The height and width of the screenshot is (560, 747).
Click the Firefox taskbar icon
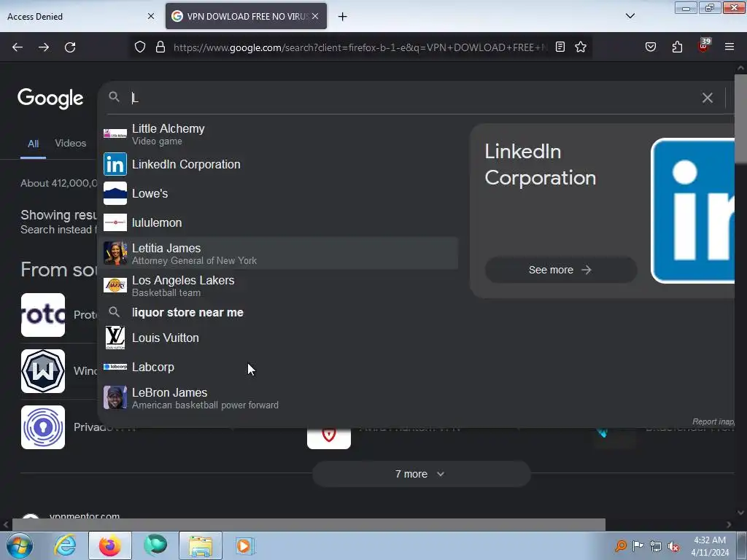pyautogui.click(x=110, y=545)
